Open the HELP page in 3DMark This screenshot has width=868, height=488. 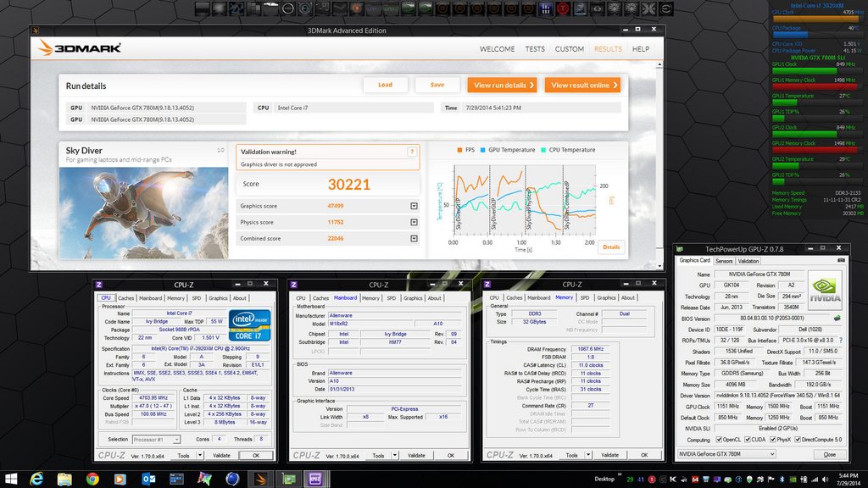(641, 48)
